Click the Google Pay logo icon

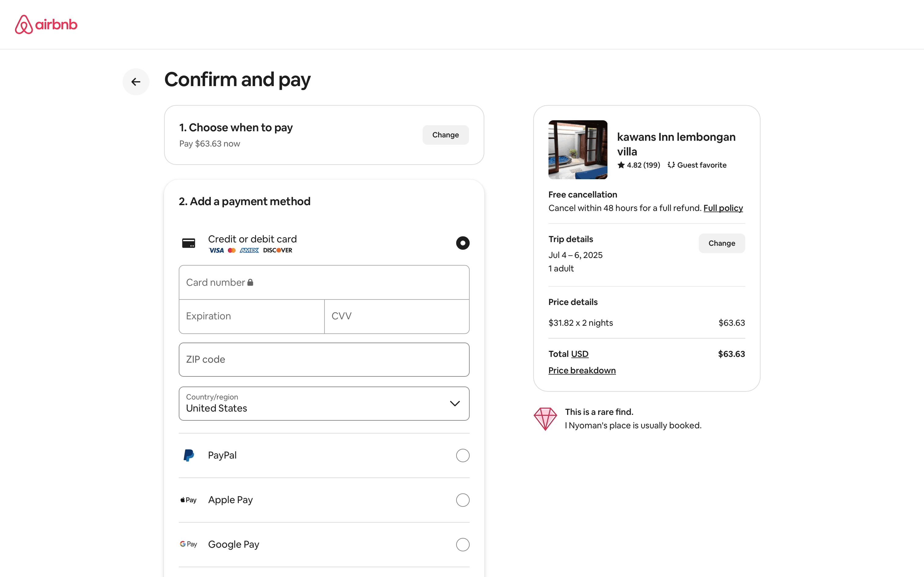[x=189, y=544]
